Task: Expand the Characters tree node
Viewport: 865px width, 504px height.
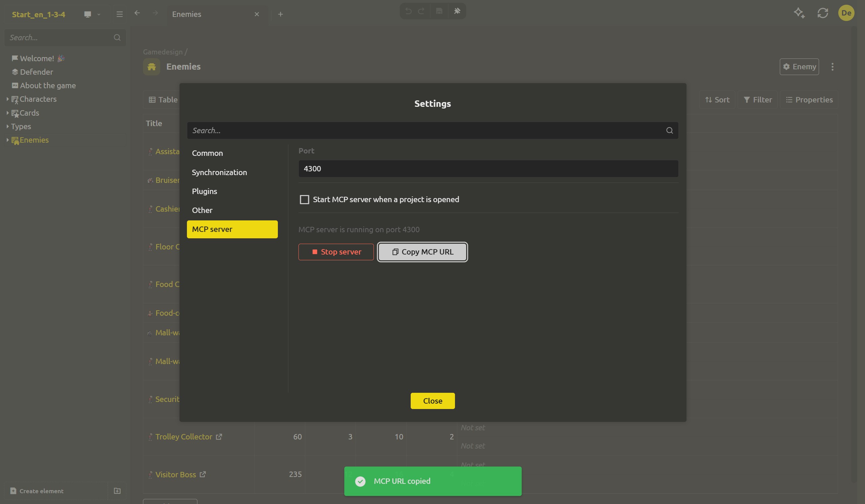Action: 7,99
